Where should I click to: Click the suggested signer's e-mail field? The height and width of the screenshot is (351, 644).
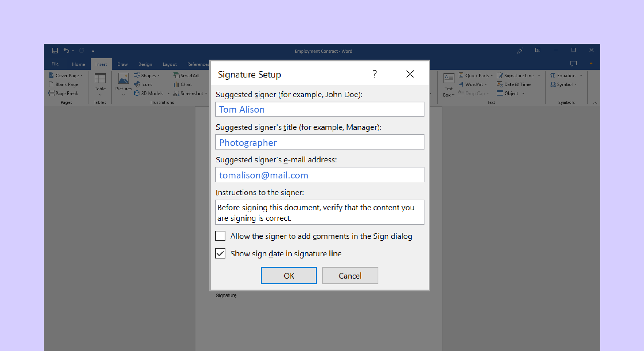319,175
